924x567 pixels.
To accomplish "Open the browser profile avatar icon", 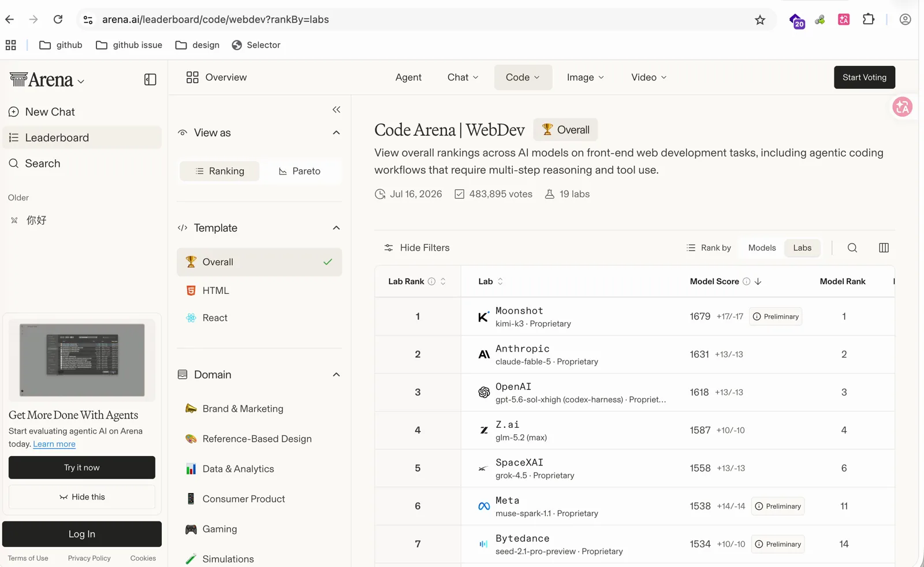I will click(906, 20).
